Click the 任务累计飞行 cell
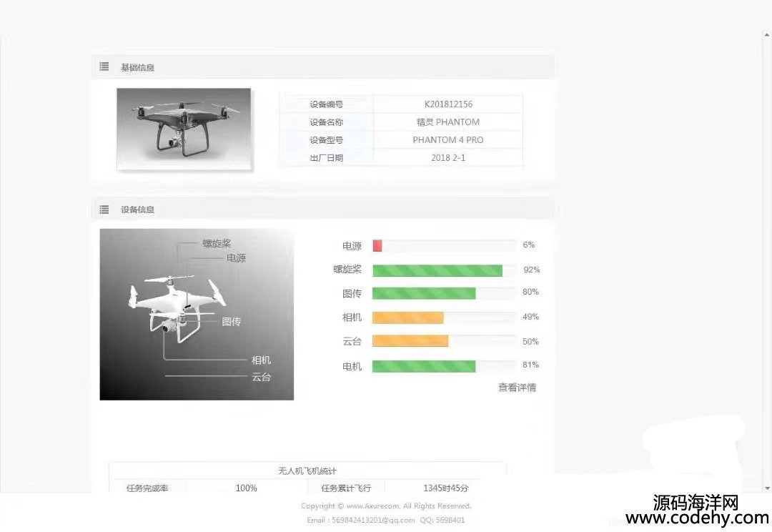Viewport: 772px width, 532px height. pos(346,488)
